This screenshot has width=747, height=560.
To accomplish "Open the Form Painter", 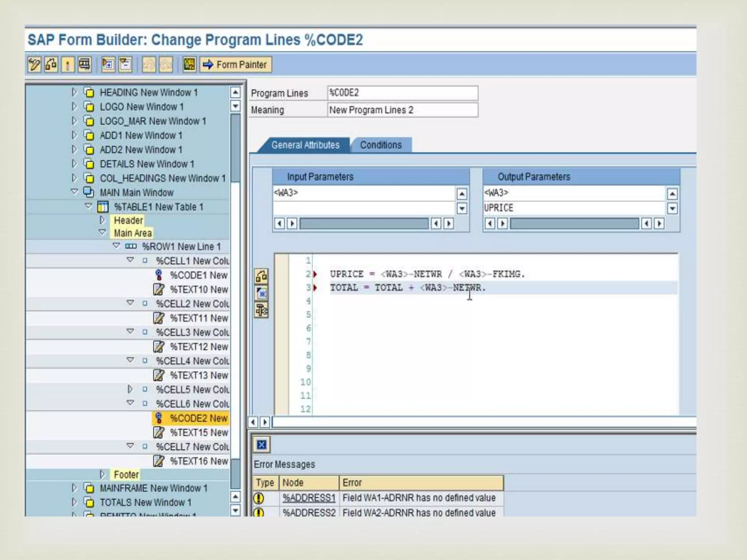I will click(235, 65).
